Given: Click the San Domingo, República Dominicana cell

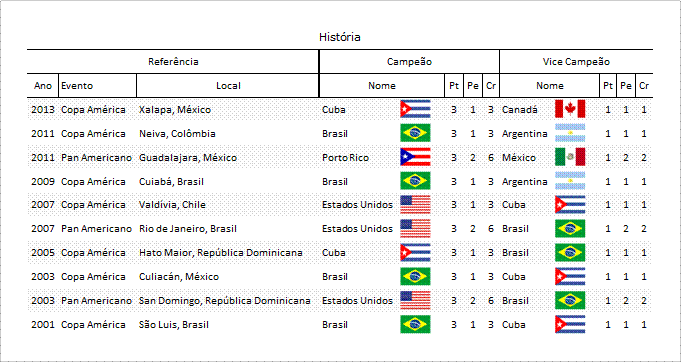Looking at the screenshot, I should click(x=225, y=300).
